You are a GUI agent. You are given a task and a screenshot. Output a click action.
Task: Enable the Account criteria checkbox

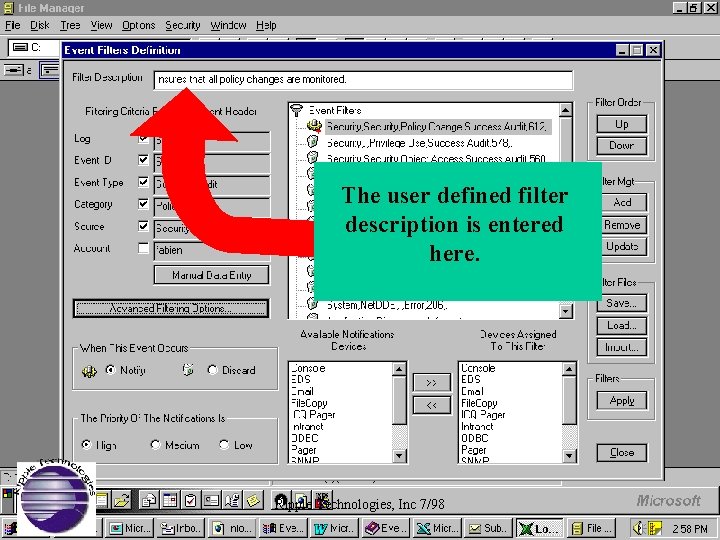pyautogui.click(x=143, y=248)
